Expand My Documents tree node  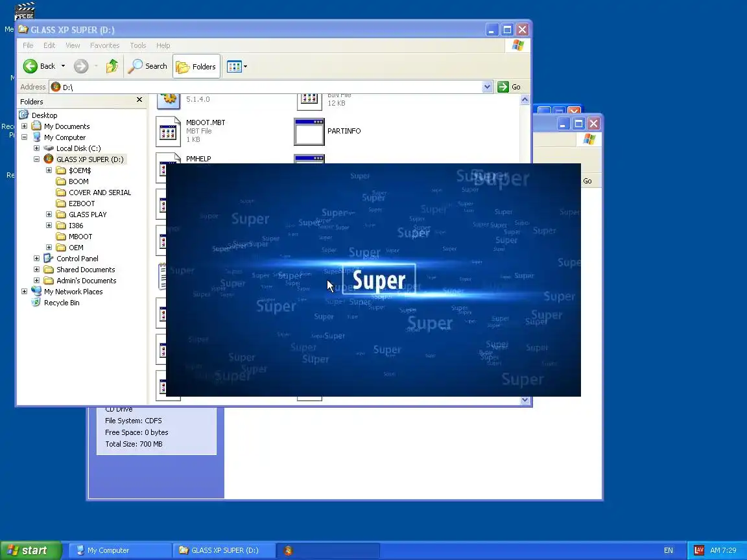pyautogui.click(x=24, y=126)
